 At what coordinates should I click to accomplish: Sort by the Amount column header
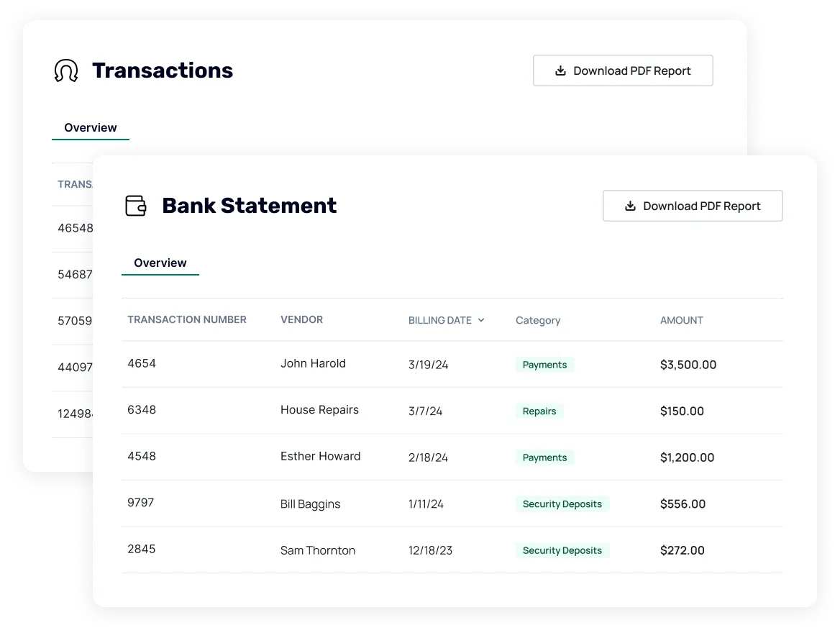(681, 320)
